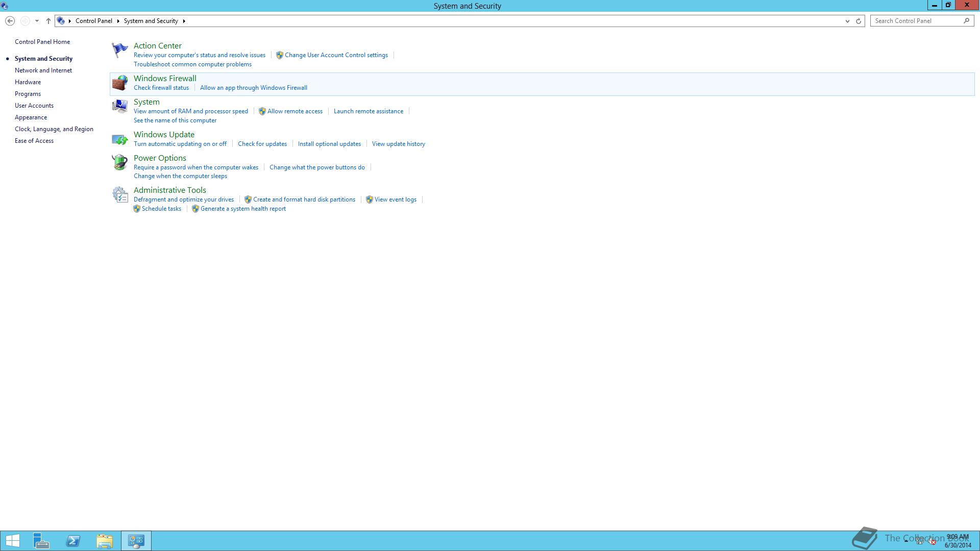Click the Windows Update icon

(119, 139)
